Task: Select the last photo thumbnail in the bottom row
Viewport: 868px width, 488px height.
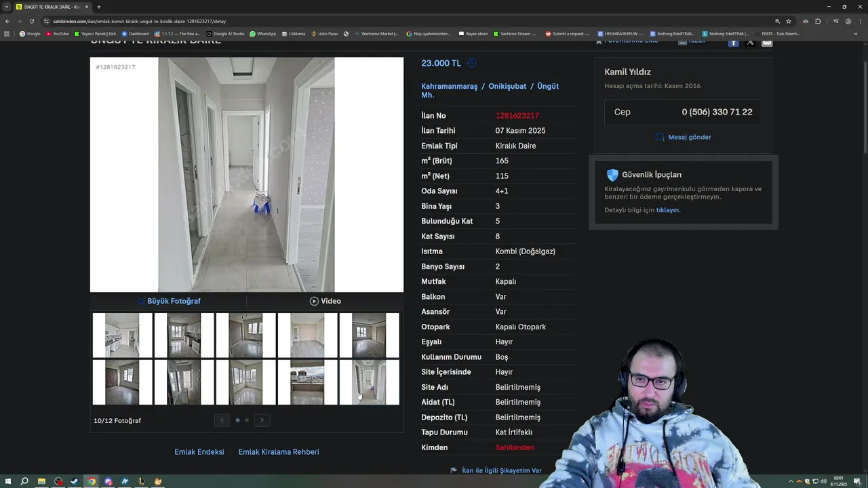Action: tap(370, 382)
